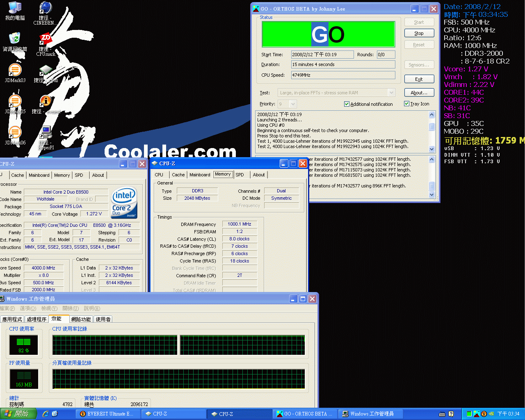Click ORTHOS title bar icon

[x=256, y=9]
